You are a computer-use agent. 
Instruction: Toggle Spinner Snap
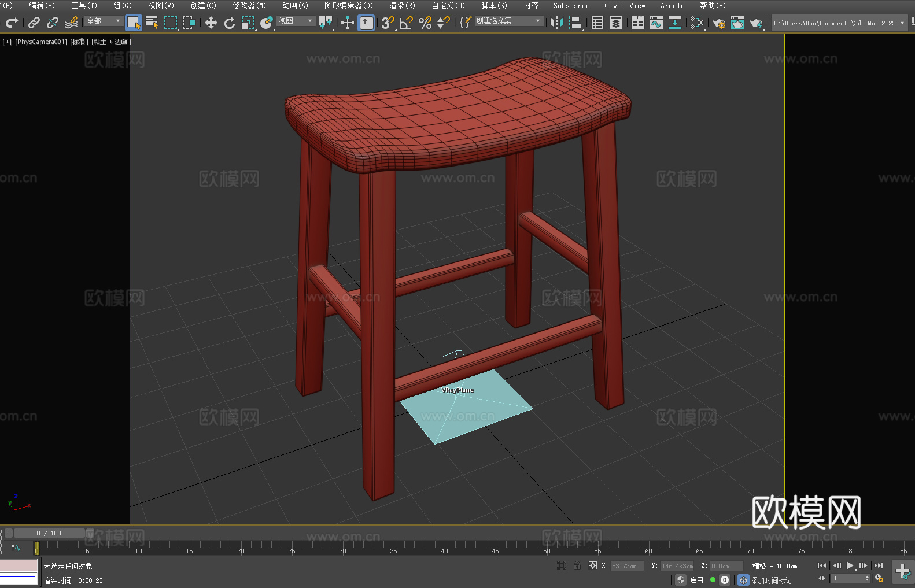pos(444,23)
